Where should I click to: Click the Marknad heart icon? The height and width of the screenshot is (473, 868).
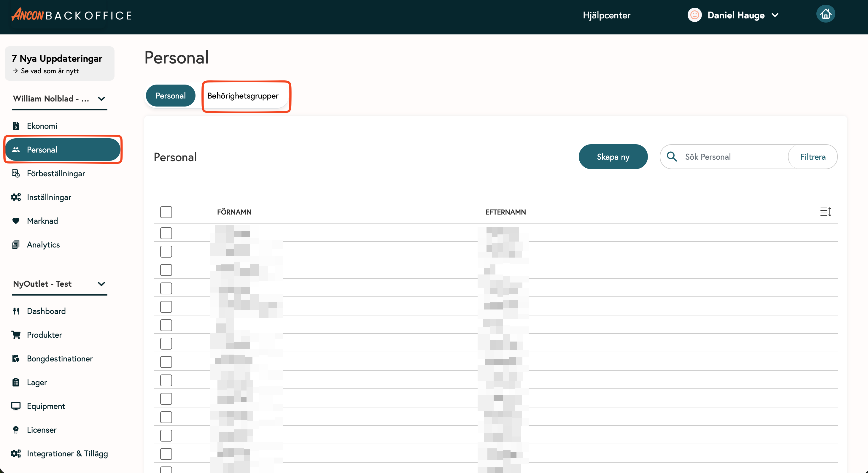[x=16, y=221]
